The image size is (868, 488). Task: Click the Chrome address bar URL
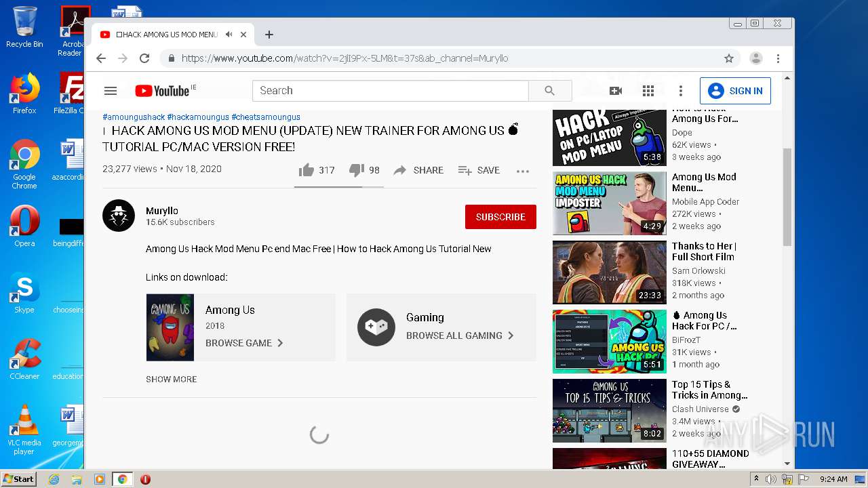tap(344, 58)
